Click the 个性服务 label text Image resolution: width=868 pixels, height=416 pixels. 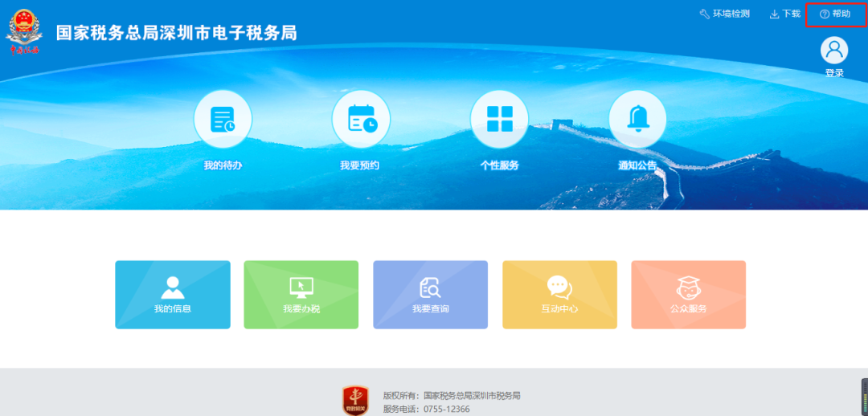(499, 165)
